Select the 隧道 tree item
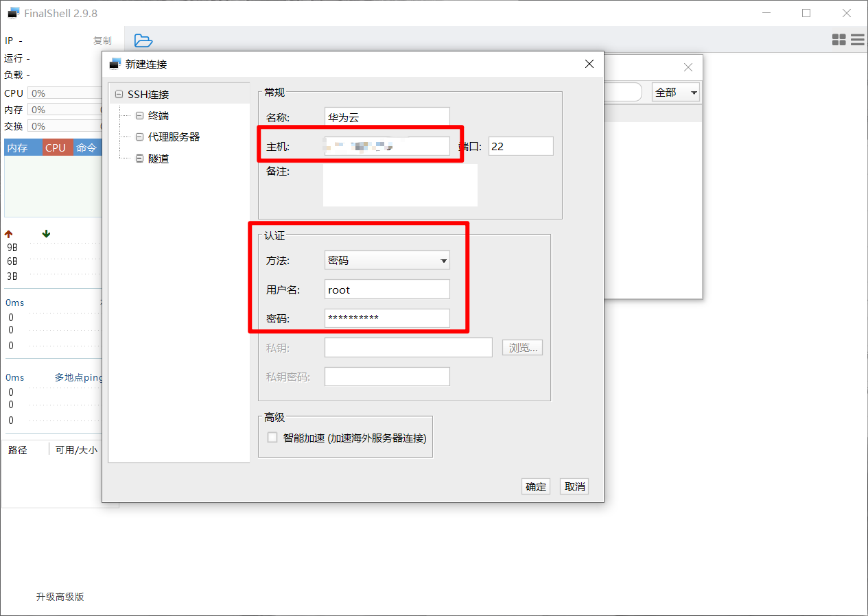The image size is (868, 616). coord(159,158)
